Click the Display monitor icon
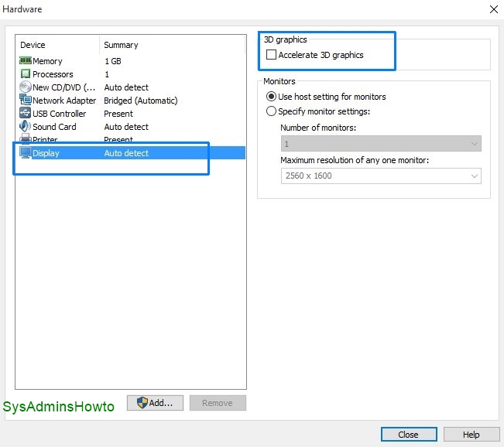Screen dimensions: 504x447 [25, 153]
